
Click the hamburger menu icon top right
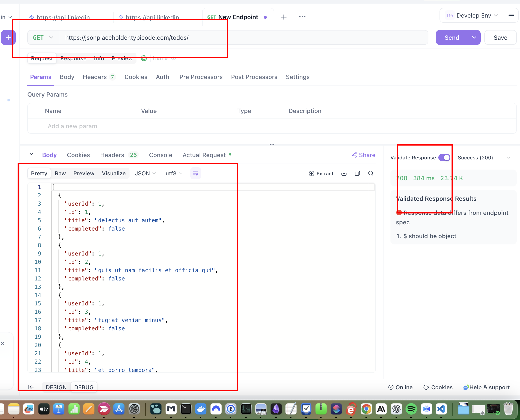[511, 16]
